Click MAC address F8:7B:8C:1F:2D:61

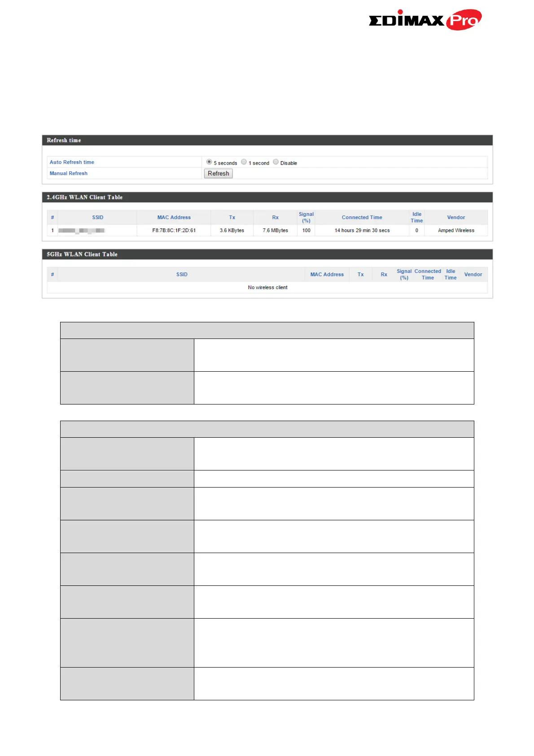(x=174, y=230)
